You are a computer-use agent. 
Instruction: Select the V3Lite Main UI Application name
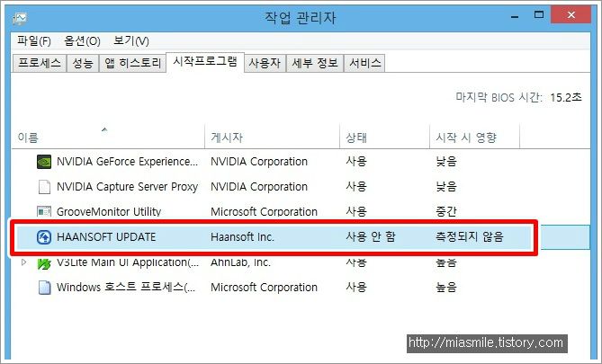click(x=128, y=262)
